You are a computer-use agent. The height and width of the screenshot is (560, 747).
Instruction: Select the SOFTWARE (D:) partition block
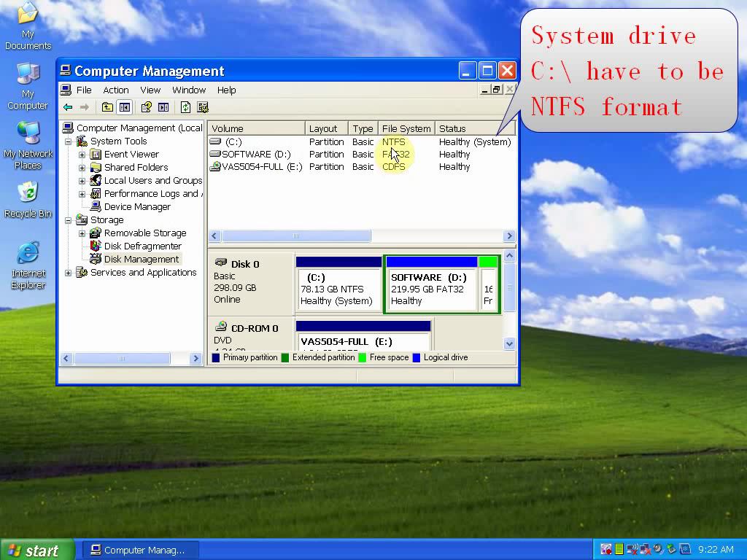point(430,289)
